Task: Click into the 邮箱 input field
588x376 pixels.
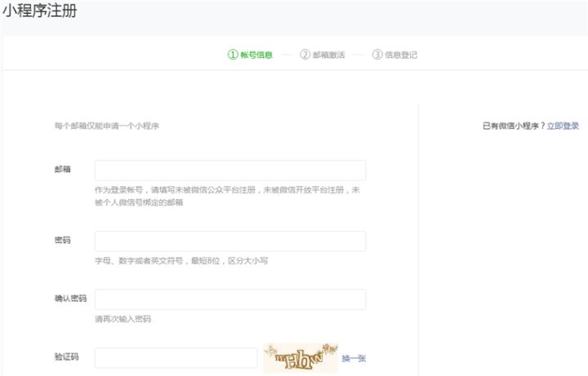Action: (x=229, y=170)
